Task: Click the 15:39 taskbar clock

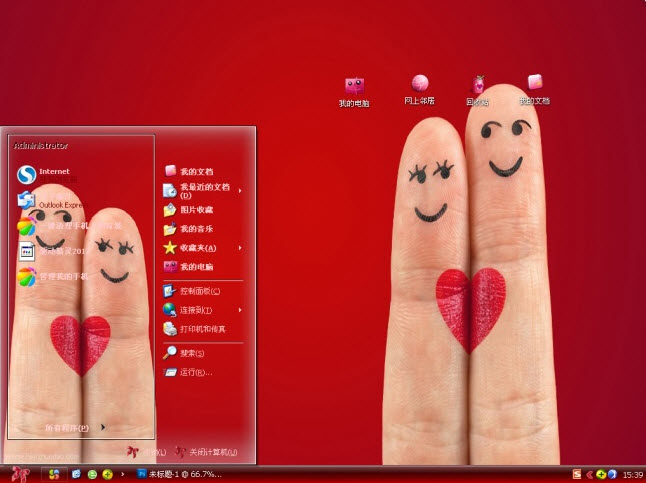Action: coord(632,475)
